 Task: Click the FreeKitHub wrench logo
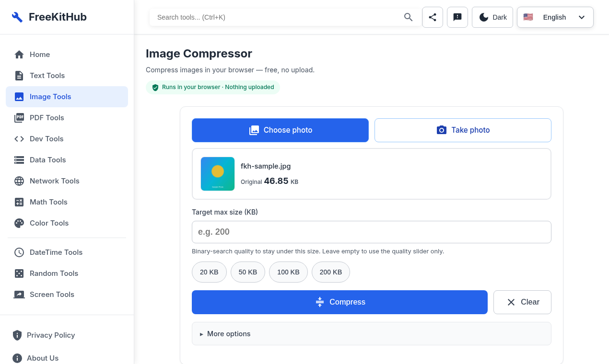(x=17, y=17)
